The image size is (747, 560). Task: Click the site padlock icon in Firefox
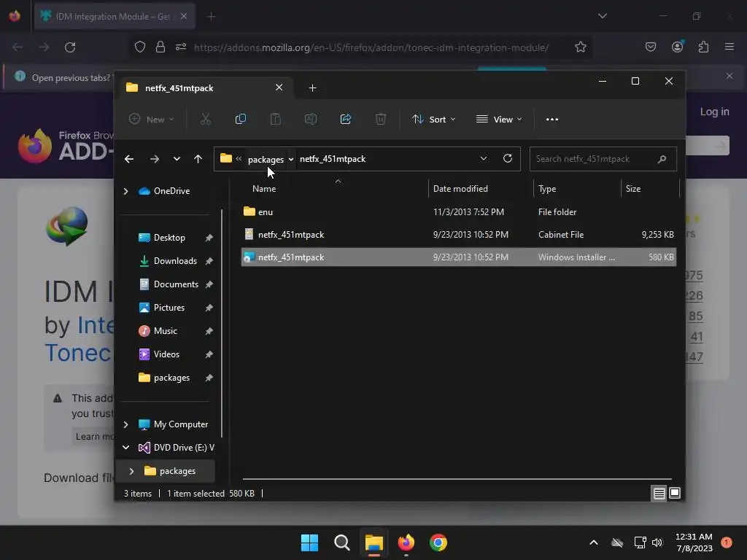(x=160, y=47)
